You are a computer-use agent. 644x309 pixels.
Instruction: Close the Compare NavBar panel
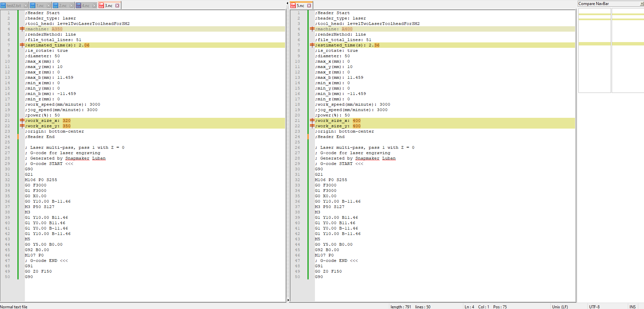click(x=641, y=4)
